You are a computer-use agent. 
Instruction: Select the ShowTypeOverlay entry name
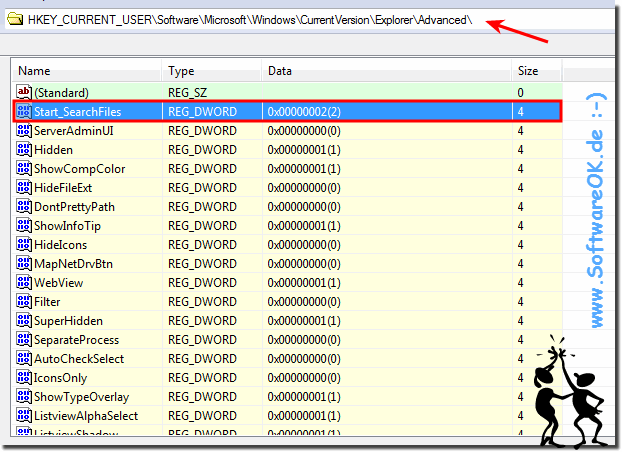coord(81,397)
